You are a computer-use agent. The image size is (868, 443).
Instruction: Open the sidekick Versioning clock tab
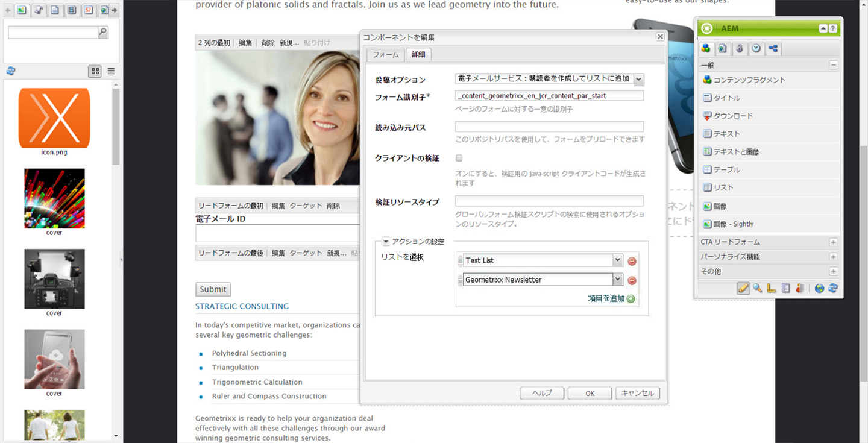(756, 49)
